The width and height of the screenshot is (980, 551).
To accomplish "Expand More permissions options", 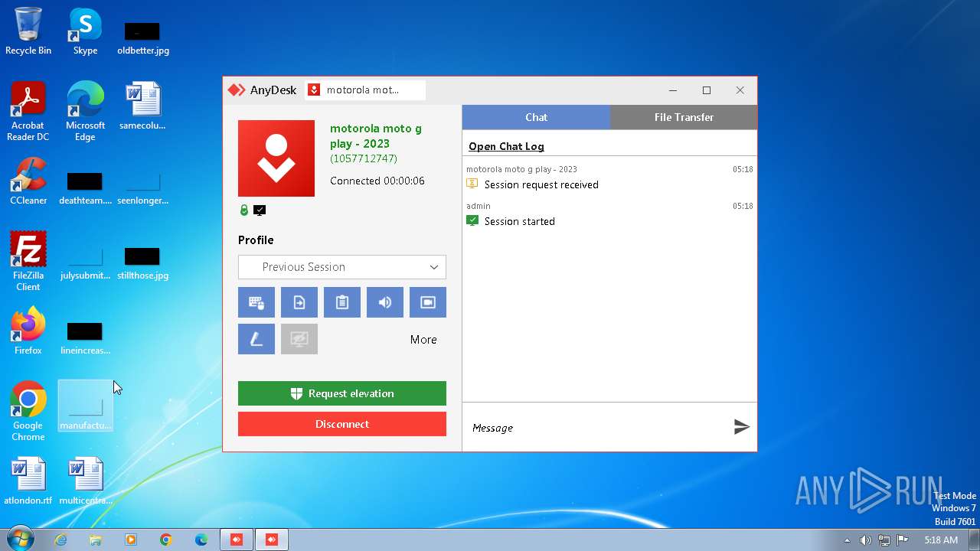I will point(423,340).
